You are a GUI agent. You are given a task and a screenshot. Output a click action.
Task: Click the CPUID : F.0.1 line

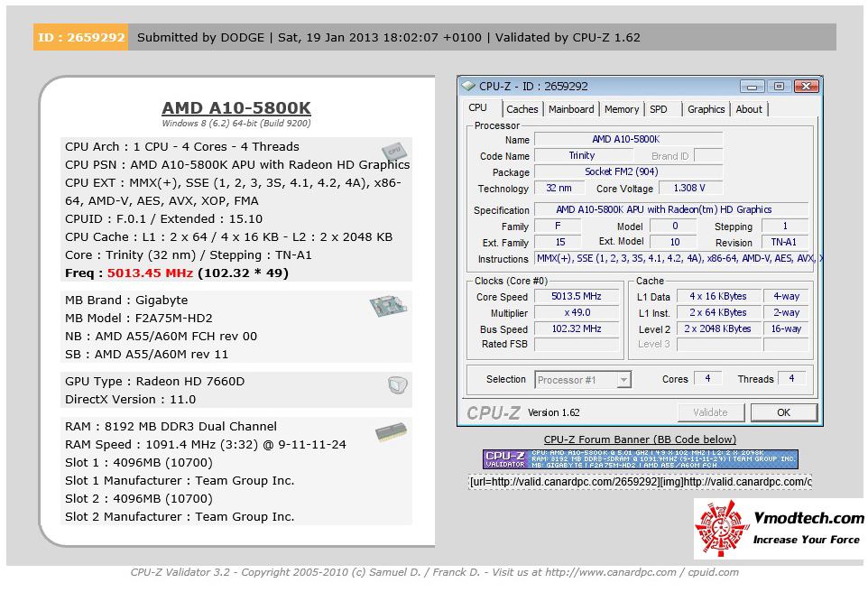click(163, 218)
